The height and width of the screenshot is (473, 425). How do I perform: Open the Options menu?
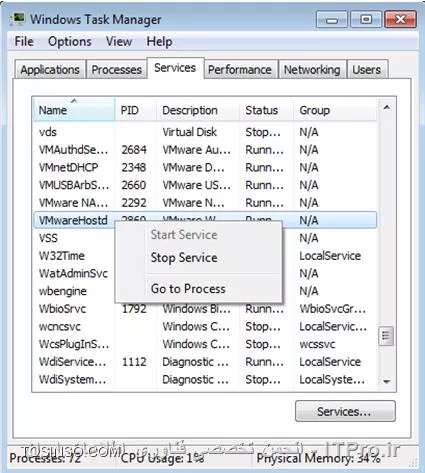click(x=70, y=42)
